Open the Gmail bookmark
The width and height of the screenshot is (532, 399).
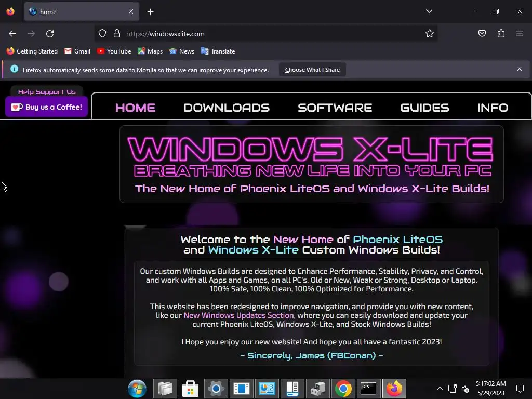tap(77, 51)
